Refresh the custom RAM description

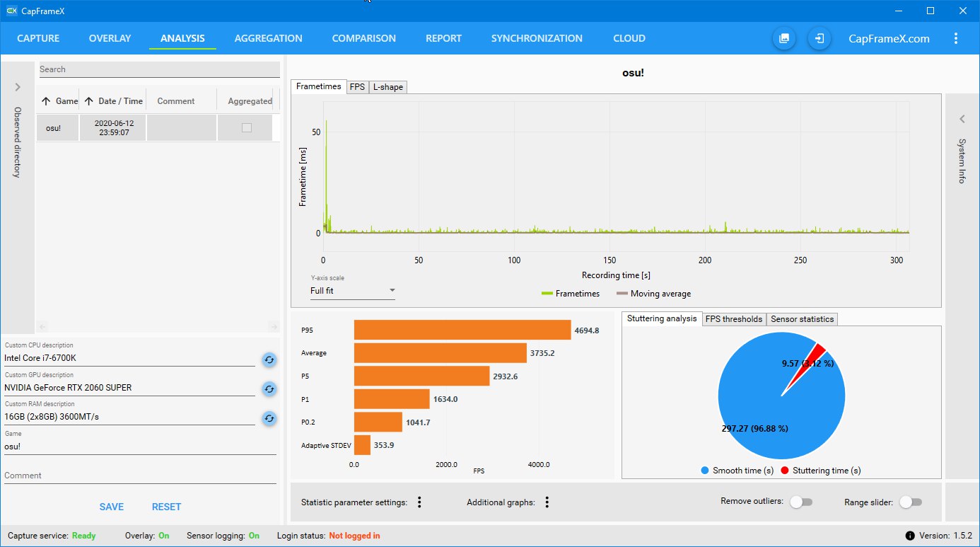point(269,418)
